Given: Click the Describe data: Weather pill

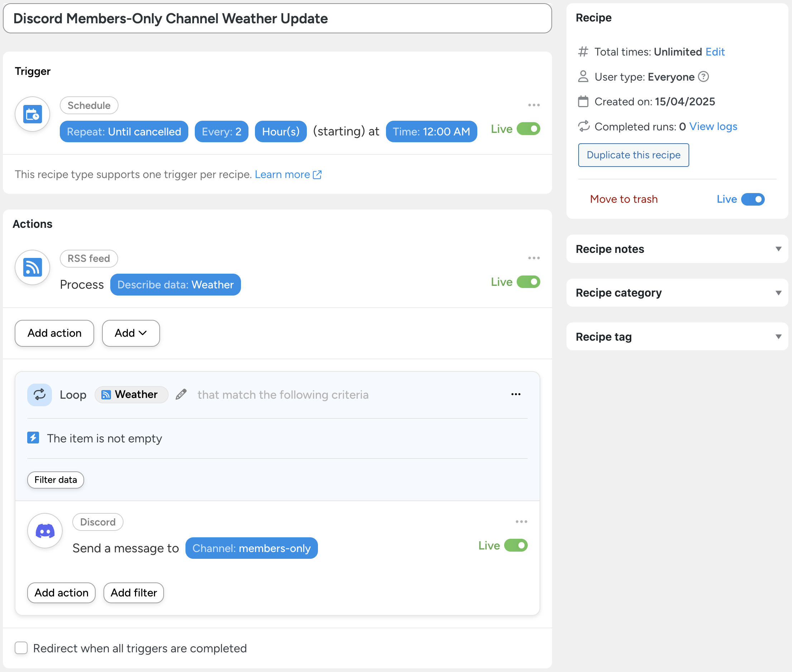Looking at the screenshot, I should [x=175, y=284].
